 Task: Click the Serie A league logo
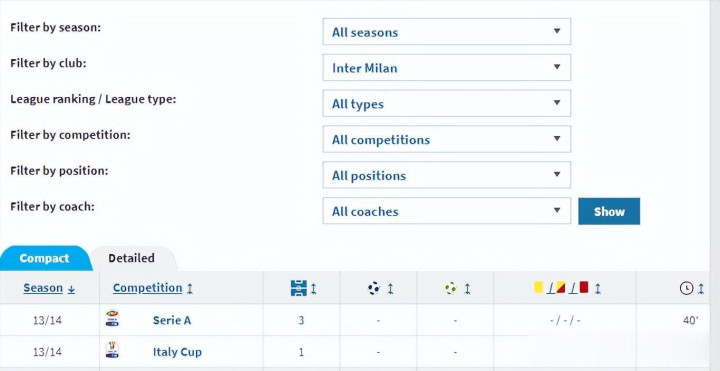(x=112, y=318)
